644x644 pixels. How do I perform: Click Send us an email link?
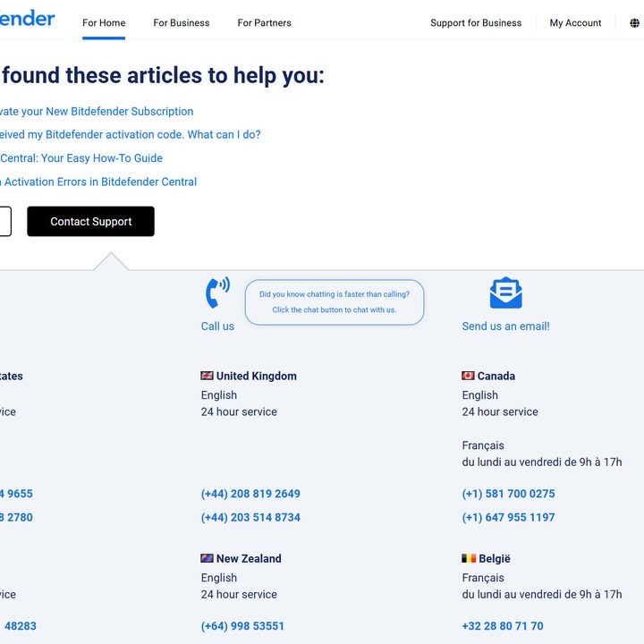(x=505, y=326)
